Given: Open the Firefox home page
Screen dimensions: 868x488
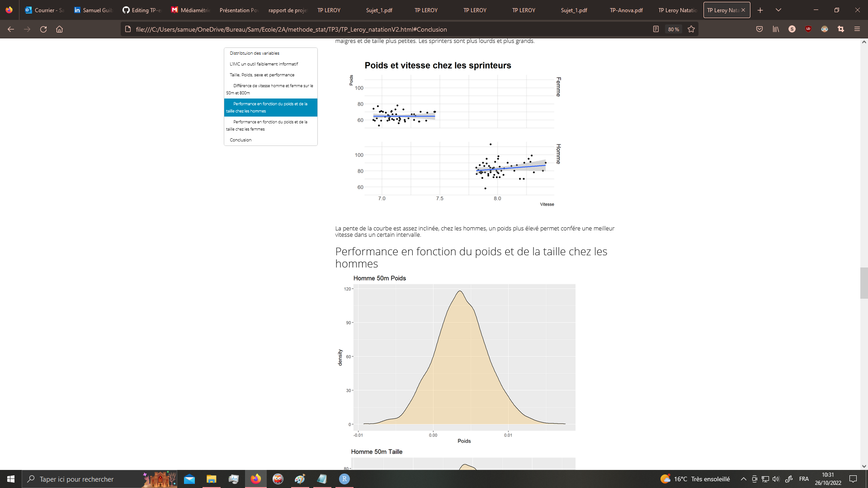Looking at the screenshot, I should coord(59,29).
